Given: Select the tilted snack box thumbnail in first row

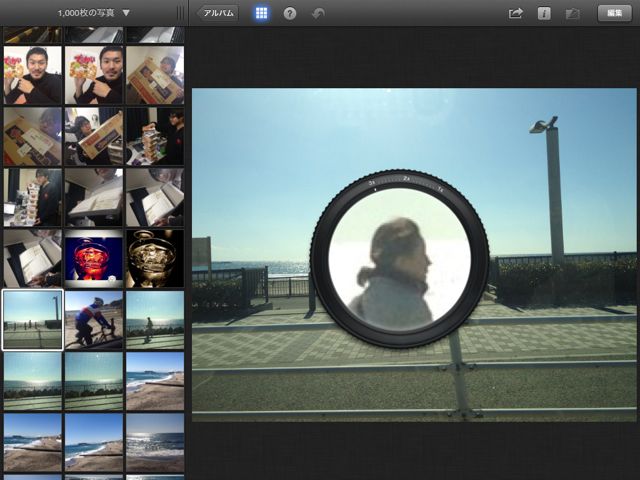Looking at the screenshot, I should (x=155, y=75).
